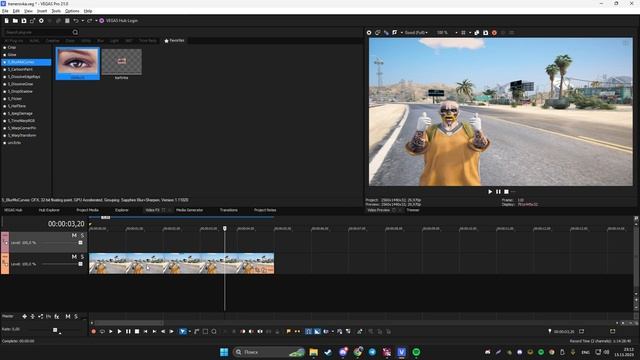Choose the eye preset thumbnail
Viewport: 640px width, 360px height.
pyautogui.click(x=78, y=63)
